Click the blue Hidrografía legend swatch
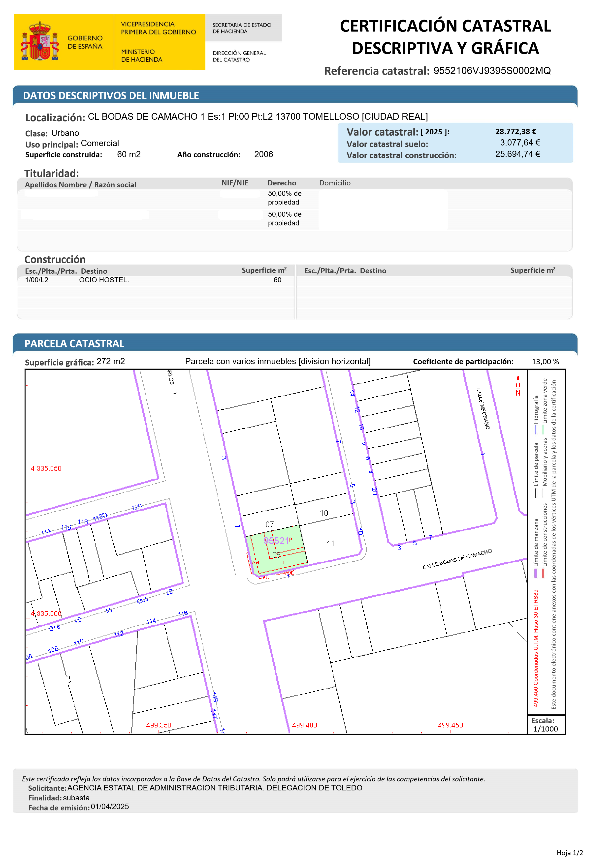The width and height of the screenshot is (614, 868). pyautogui.click(x=535, y=430)
